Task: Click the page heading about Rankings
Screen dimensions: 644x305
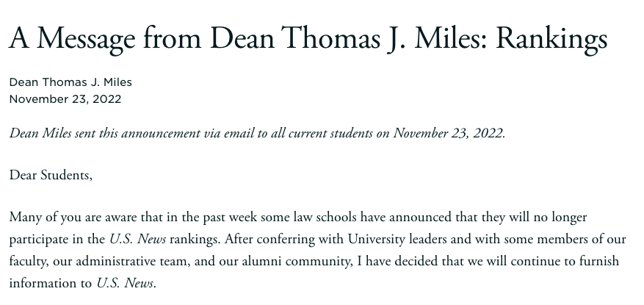Action: tap(308, 38)
